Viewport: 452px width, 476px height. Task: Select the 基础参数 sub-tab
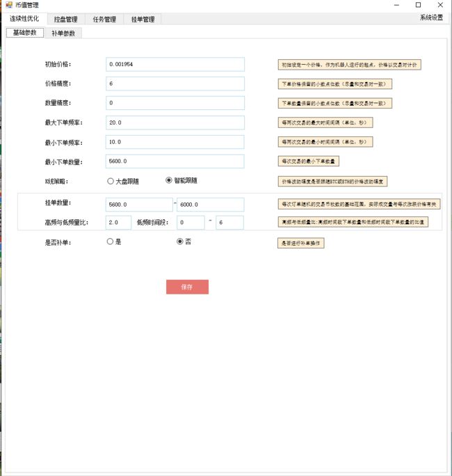pyautogui.click(x=25, y=33)
